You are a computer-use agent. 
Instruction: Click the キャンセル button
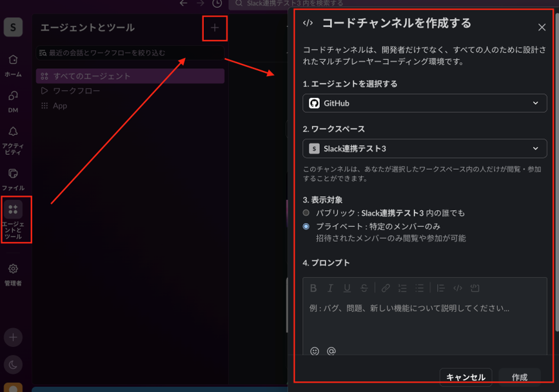point(466,377)
